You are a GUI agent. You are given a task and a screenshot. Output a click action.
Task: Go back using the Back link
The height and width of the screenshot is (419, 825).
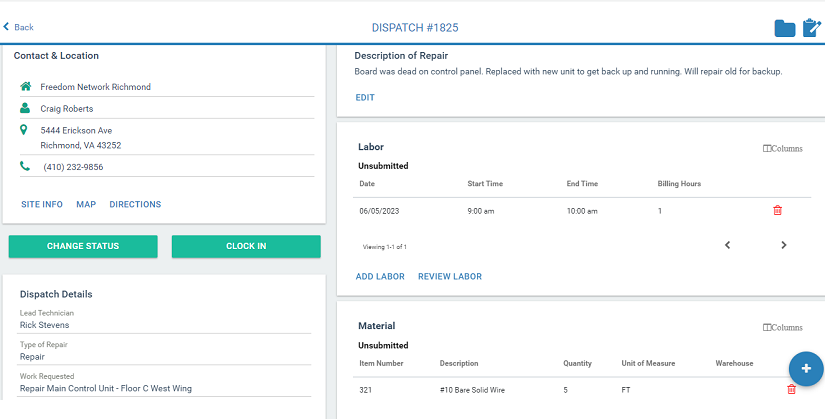click(18, 27)
